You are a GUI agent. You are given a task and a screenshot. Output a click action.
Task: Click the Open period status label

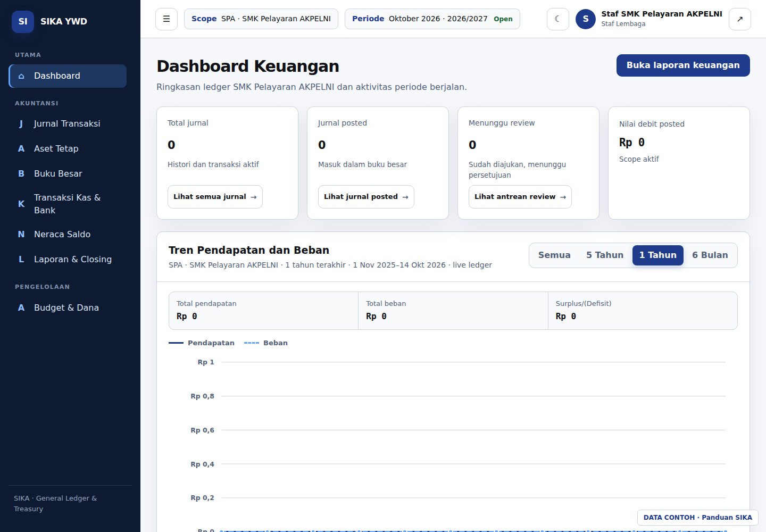click(x=503, y=19)
